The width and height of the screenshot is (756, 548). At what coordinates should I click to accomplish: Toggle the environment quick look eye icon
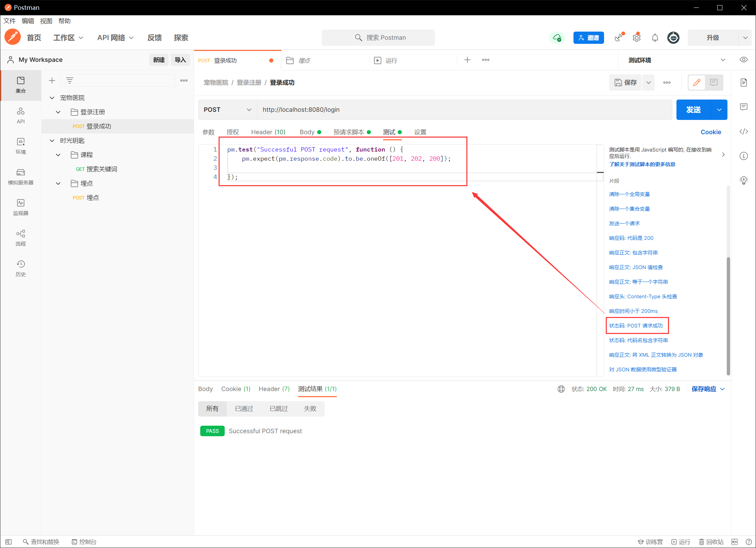pos(743,60)
